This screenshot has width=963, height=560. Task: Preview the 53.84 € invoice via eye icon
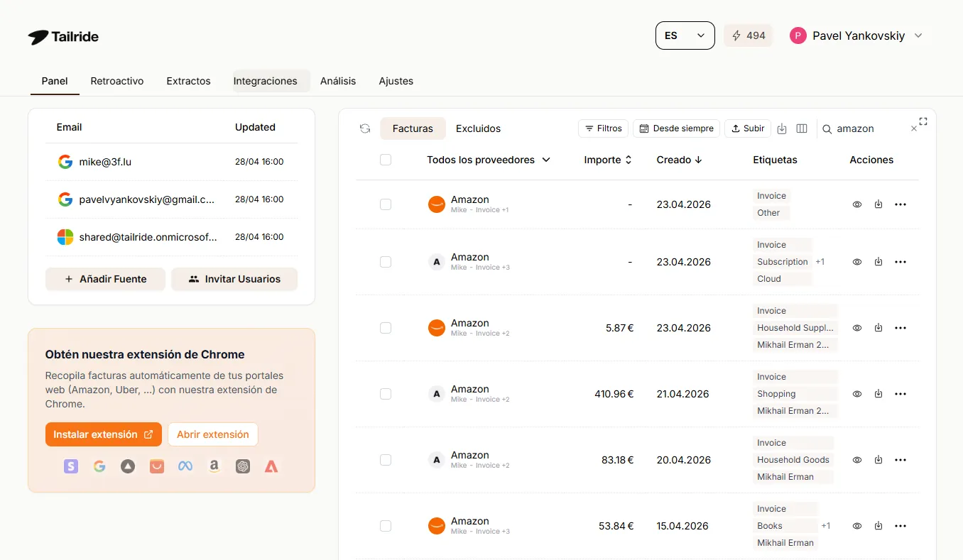point(857,526)
